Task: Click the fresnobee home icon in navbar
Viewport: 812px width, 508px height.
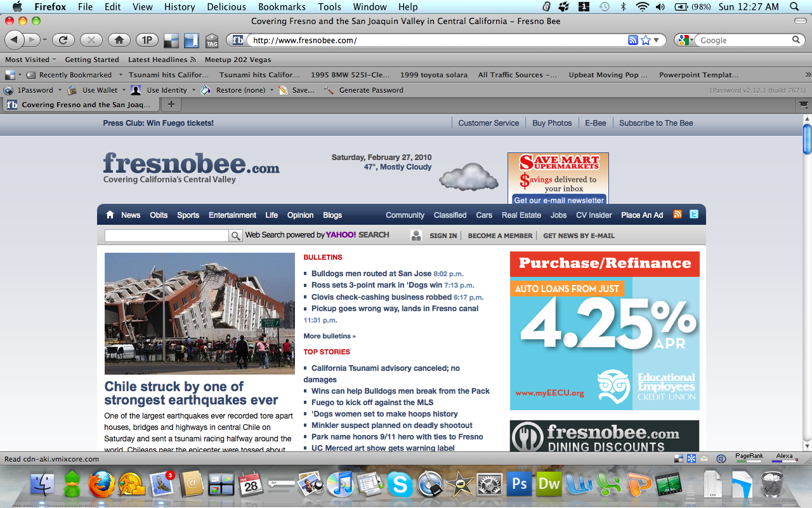Action: click(x=110, y=215)
